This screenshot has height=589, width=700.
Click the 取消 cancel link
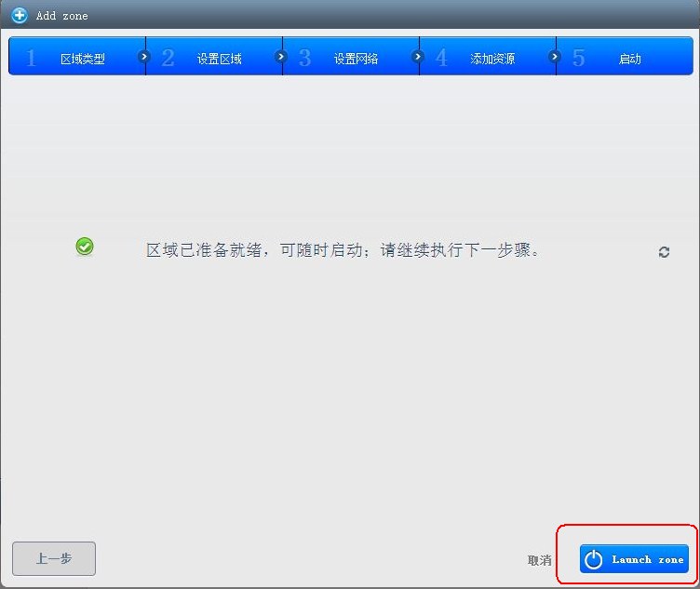(x=540, y=560)
